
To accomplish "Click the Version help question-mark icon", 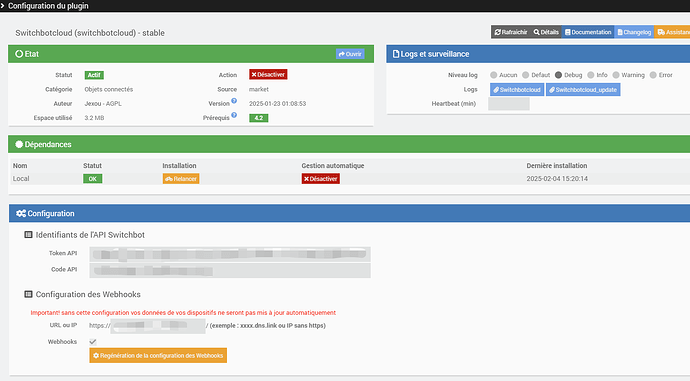I will [x=234, y=101].
